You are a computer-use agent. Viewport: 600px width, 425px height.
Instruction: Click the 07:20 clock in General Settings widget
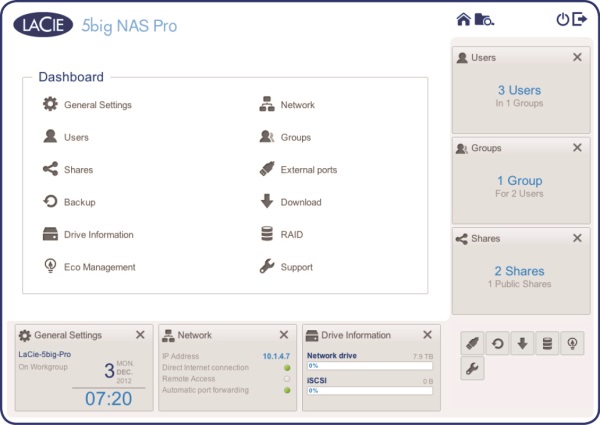pyautogui.click(x=109, y=399)
